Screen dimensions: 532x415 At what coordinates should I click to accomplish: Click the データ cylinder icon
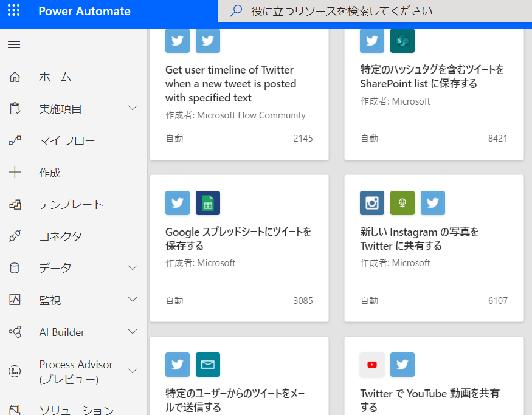click(x=15, y=268)
